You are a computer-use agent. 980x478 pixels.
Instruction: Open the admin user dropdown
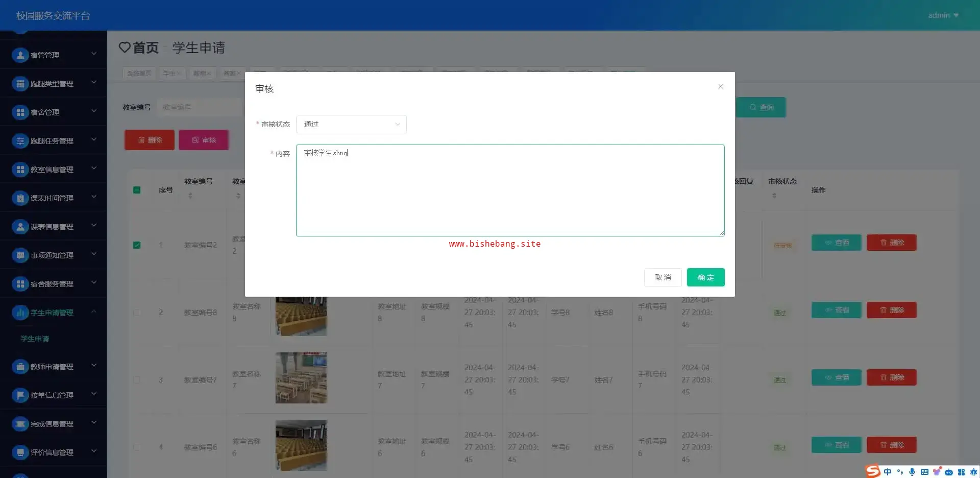coord(943,15)
